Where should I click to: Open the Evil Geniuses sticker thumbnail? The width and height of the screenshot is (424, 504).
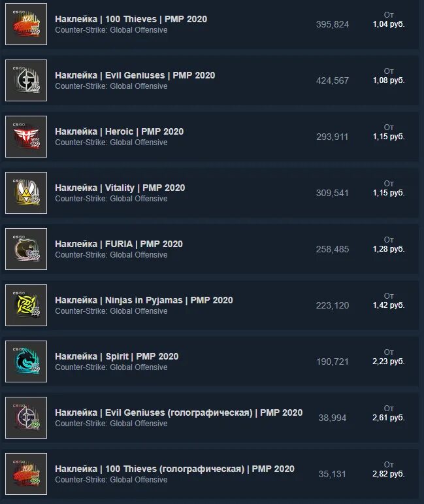26,80
